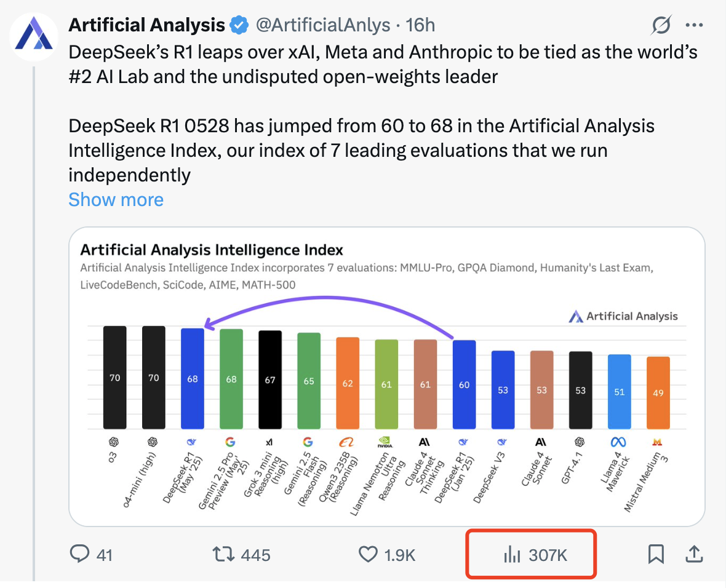Image resolution: width=726 pixels, height=588 pixels.
Task: Click the reply comment icon
Action: pyautogui.click(x=81, y=554)
